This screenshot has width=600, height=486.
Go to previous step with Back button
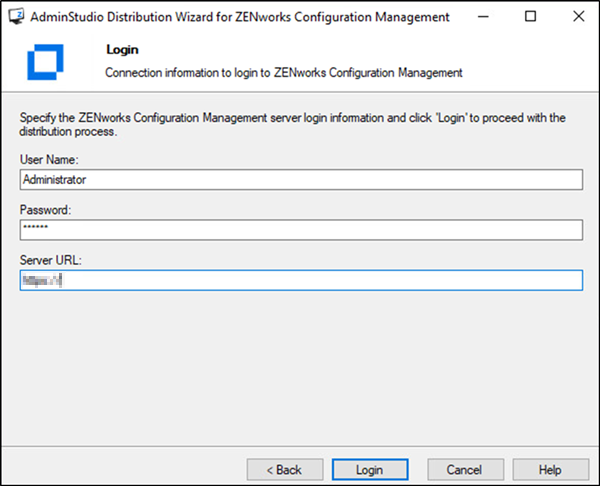[x=281, y=469]
